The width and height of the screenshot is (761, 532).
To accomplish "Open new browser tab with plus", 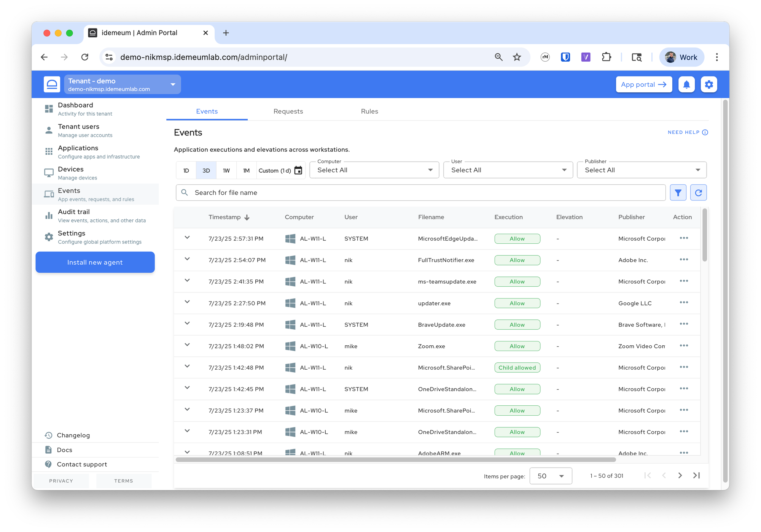I will coord(226,33).
